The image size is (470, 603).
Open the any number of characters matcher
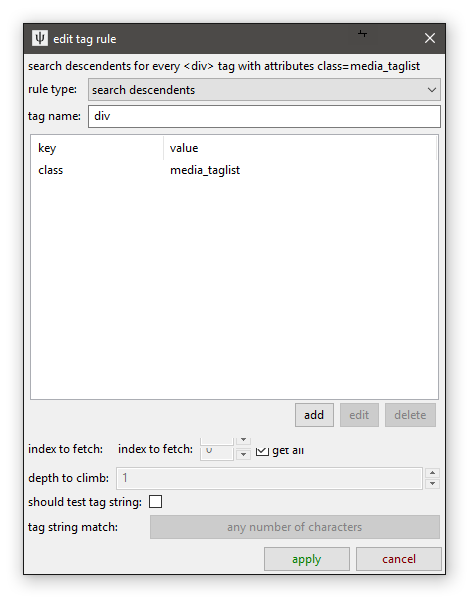pyautogui.click(x=295, y=527)
